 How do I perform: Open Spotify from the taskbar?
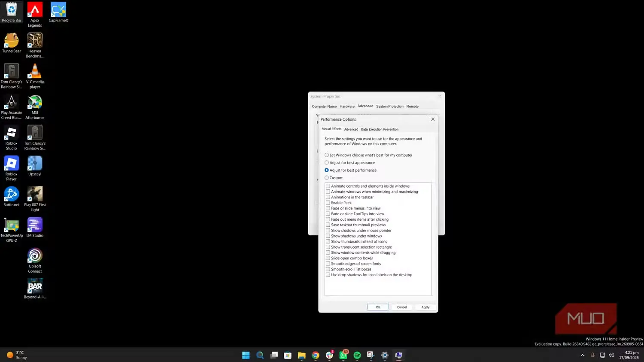357,355
